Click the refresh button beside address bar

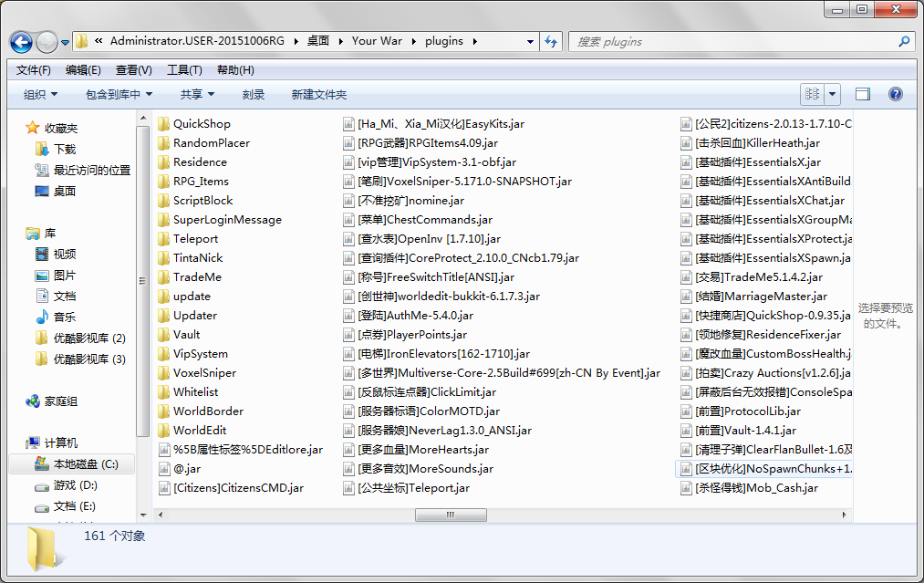click(x=551, y=41)
